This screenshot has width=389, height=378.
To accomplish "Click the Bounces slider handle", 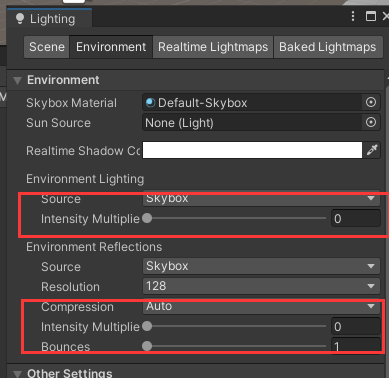I will coord(147,346).
